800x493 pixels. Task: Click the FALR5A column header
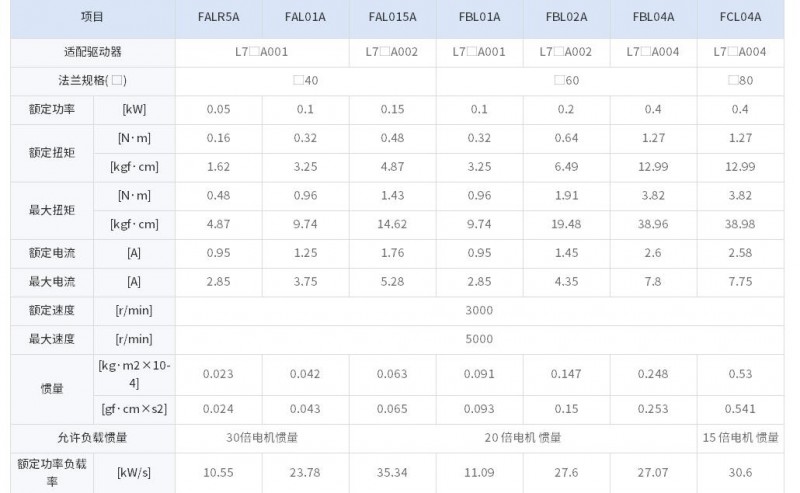coord(218,17)
